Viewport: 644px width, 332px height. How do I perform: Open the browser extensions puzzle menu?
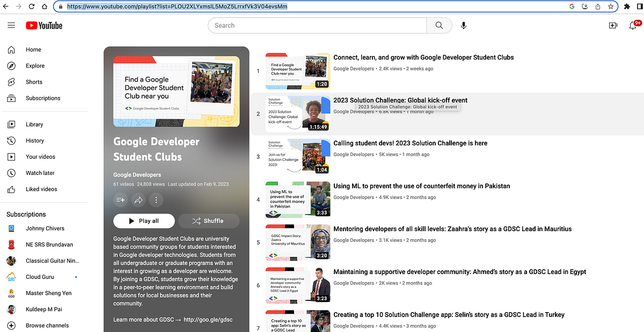coord(627,6)
